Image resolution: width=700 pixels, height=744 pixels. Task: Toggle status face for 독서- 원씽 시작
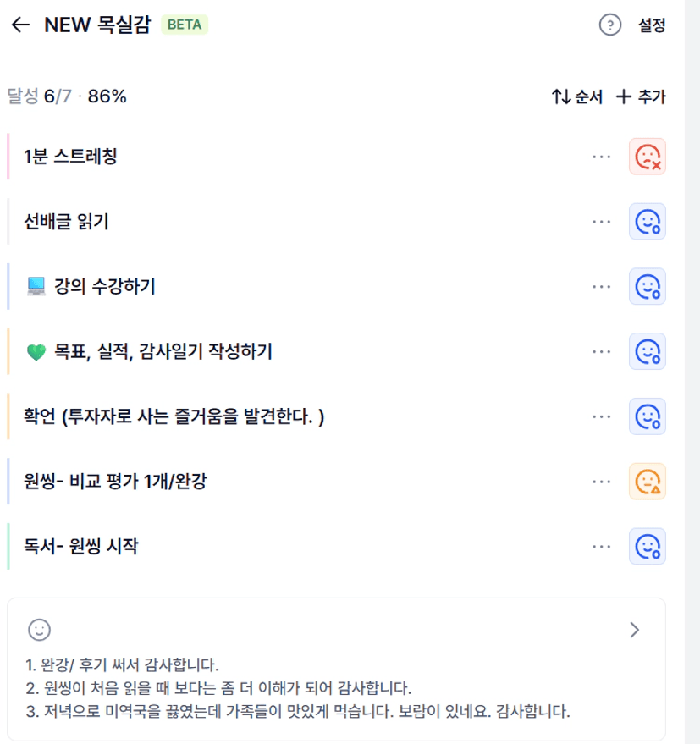[648, 546]
